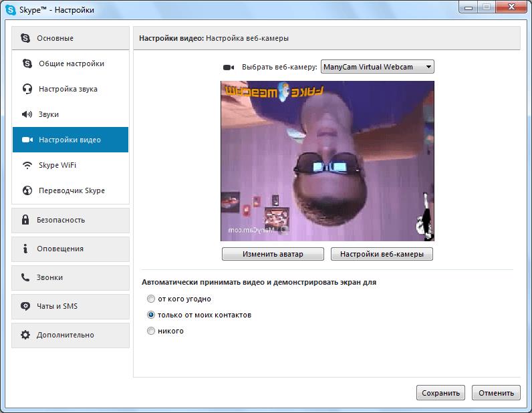The width and height of the screenshot is (532, 413).
Task: Click the Skype logo icon beside Основные
Action: pos(25,38)
